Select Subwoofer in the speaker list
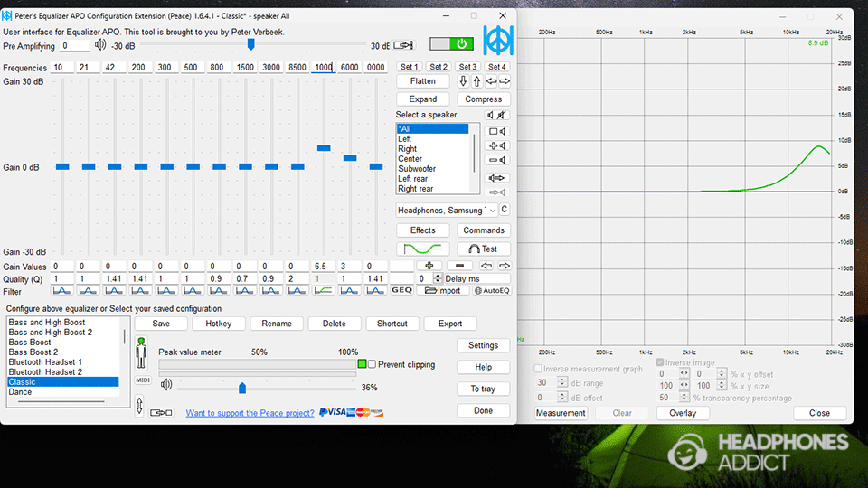 pyautogui.click(x=417, y=169)
